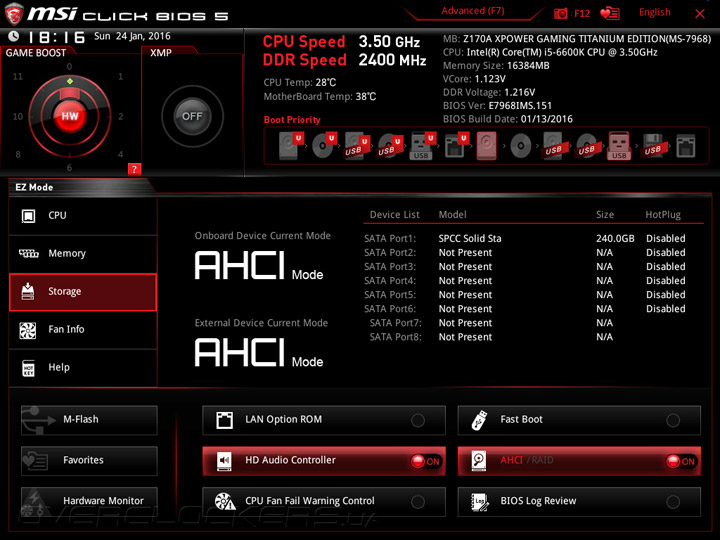Screen dimensions: 720x540
Task: Select the highlighted legacy USB key boot icon
Action: 619,146
